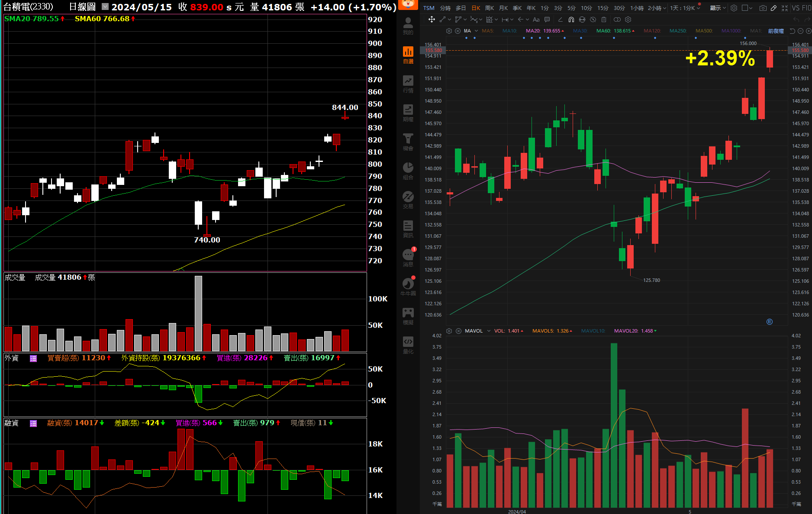
Task: Open 機會 filter in sidebar
Action: pyautogui.click(x=408, y=142)
